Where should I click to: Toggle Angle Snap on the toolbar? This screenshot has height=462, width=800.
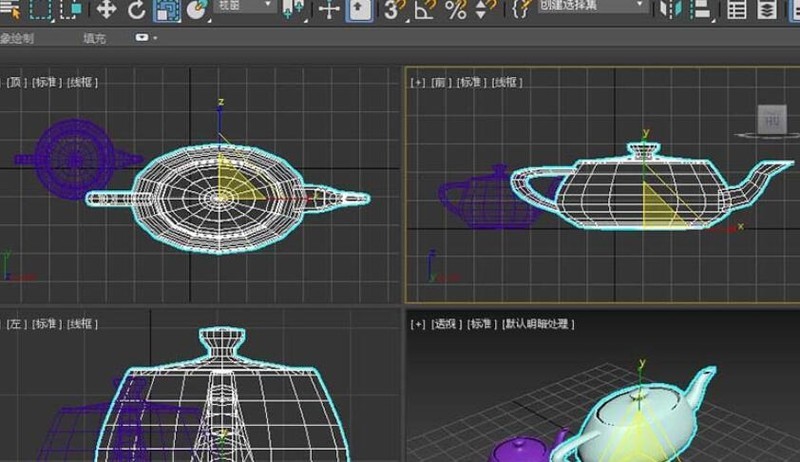(x=426, y=9)
